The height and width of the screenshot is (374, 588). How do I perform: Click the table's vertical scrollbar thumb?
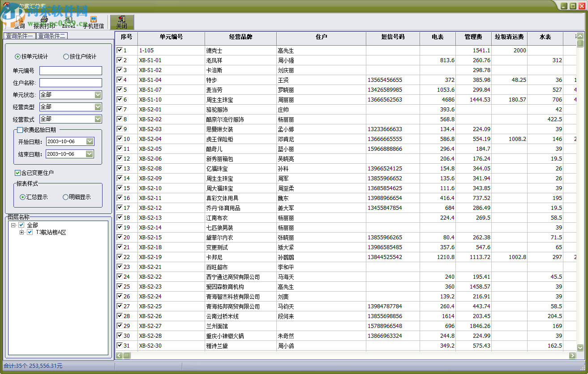(580, 43)
